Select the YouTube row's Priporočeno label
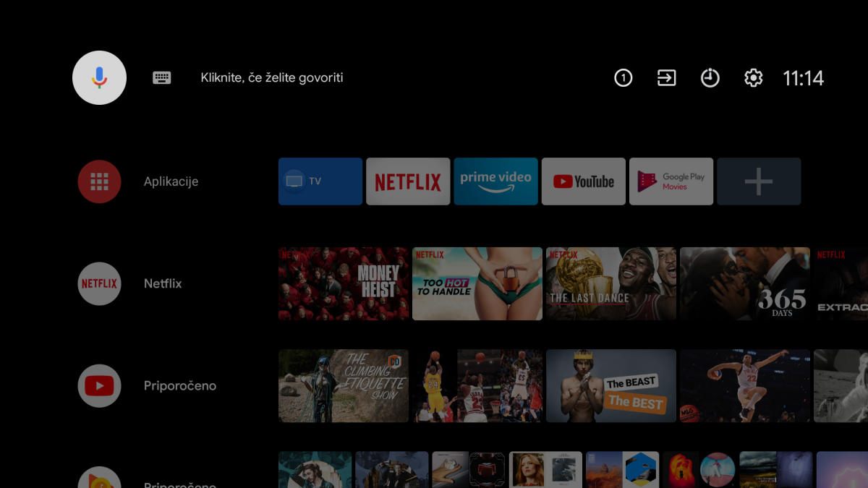This screenshot has width=868, height=488. point(180,385)
